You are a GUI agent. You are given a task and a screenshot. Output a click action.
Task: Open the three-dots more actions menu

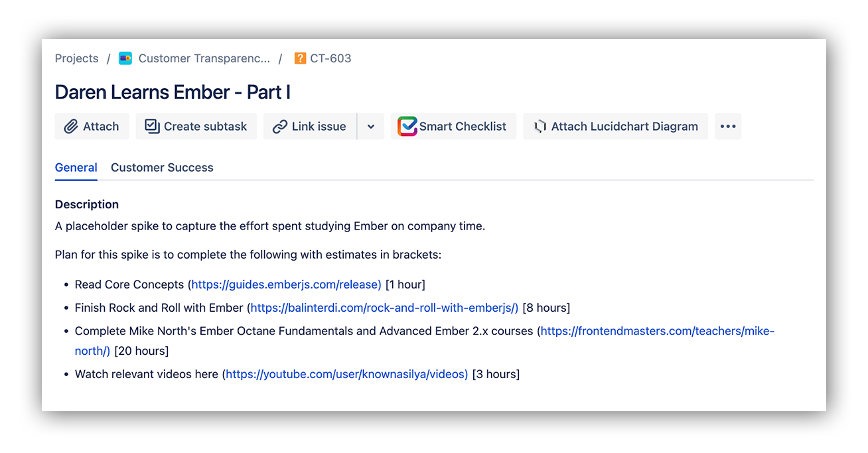point(728,127)
